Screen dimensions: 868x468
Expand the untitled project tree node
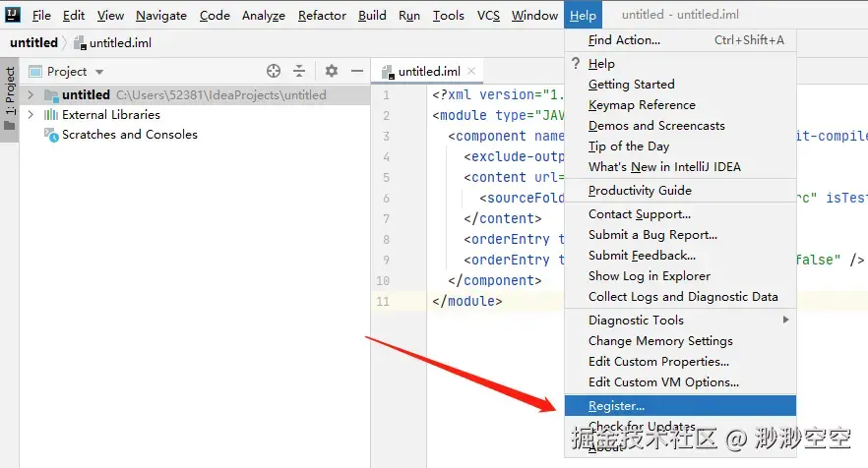(31, 95)
